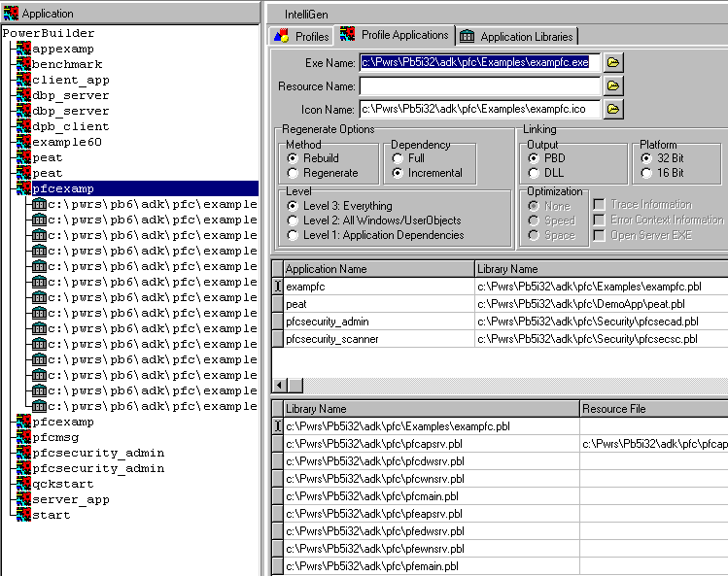This screenshot has width=728, height=576.
Task: Select the Rebuild method radio button
Action: (293, 158)
